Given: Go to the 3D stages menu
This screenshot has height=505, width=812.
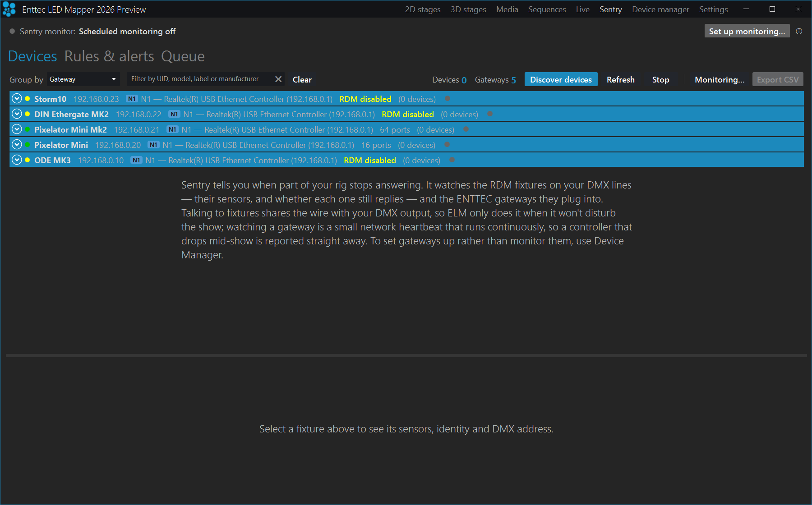Looking at the screenshot, I should click(x=468, y=9).
